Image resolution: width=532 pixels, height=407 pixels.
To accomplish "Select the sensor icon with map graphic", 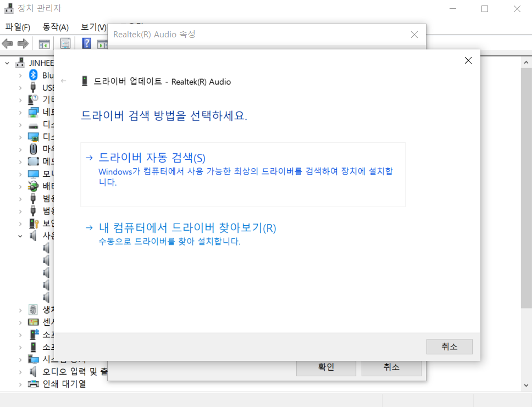I will coord(33,322).
